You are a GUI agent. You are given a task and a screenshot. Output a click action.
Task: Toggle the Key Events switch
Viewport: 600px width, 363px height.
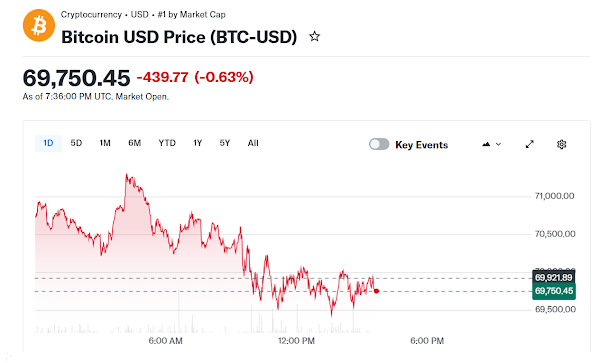coord(379,144)
